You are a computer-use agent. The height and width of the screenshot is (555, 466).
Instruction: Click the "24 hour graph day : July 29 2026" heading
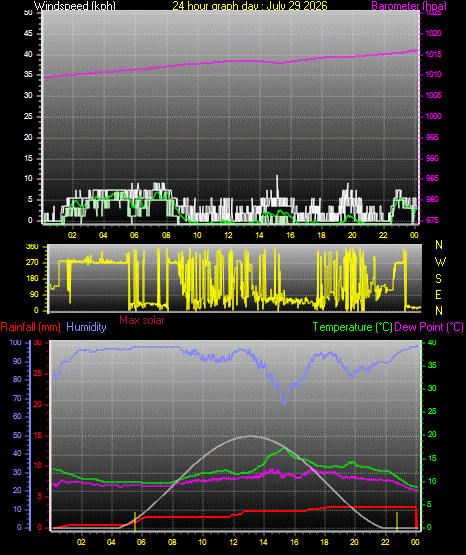pos(250,6)
